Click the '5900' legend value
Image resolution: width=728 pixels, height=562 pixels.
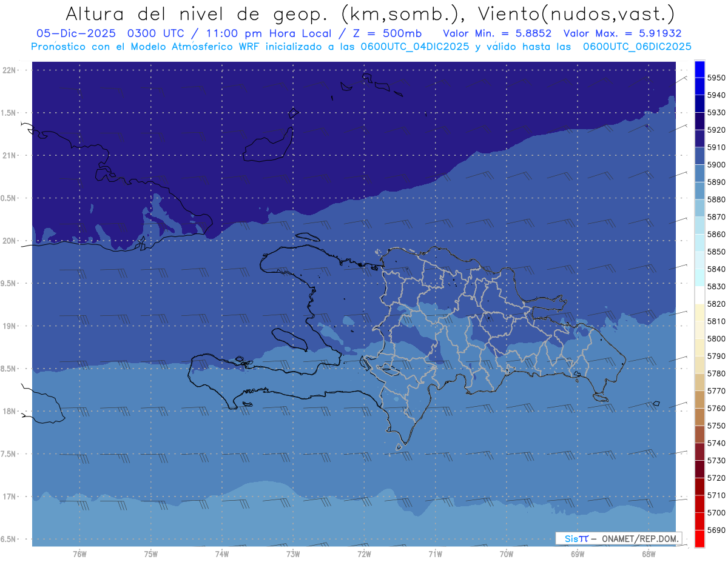(x=716, y=165)
